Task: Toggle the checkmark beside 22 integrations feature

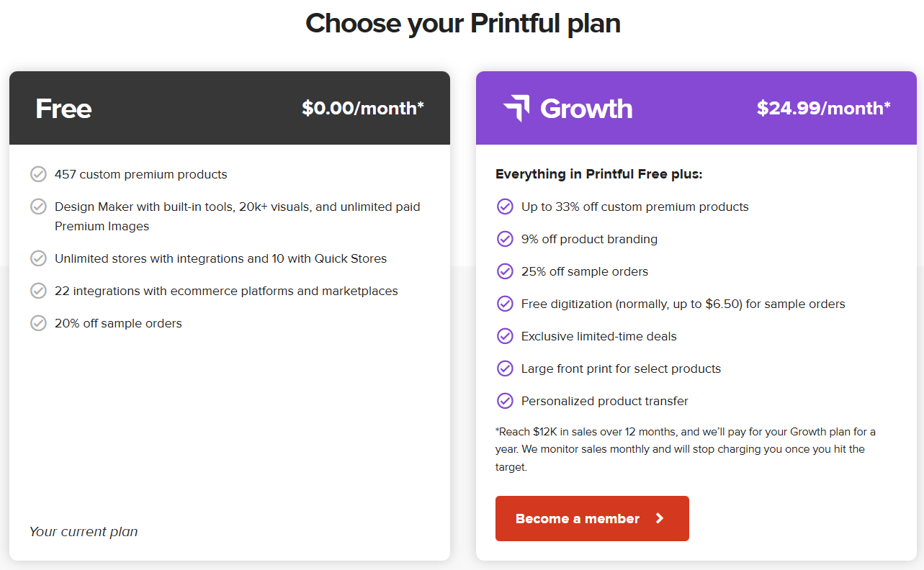Action: [38, 291]
